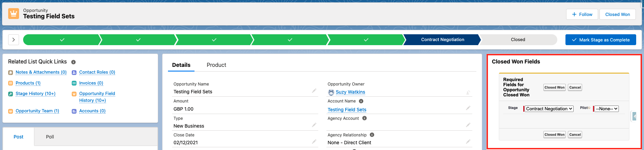Viewport: 644px width, 150px height.
Task: Click info icon next to Related List Quick Links
Action: coord(73,62)
